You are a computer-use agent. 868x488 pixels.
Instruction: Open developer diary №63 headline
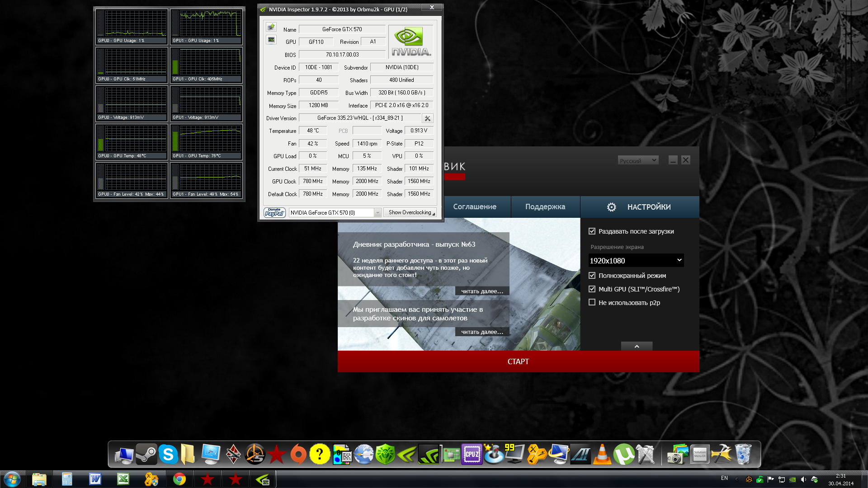(x=414, y=244)
